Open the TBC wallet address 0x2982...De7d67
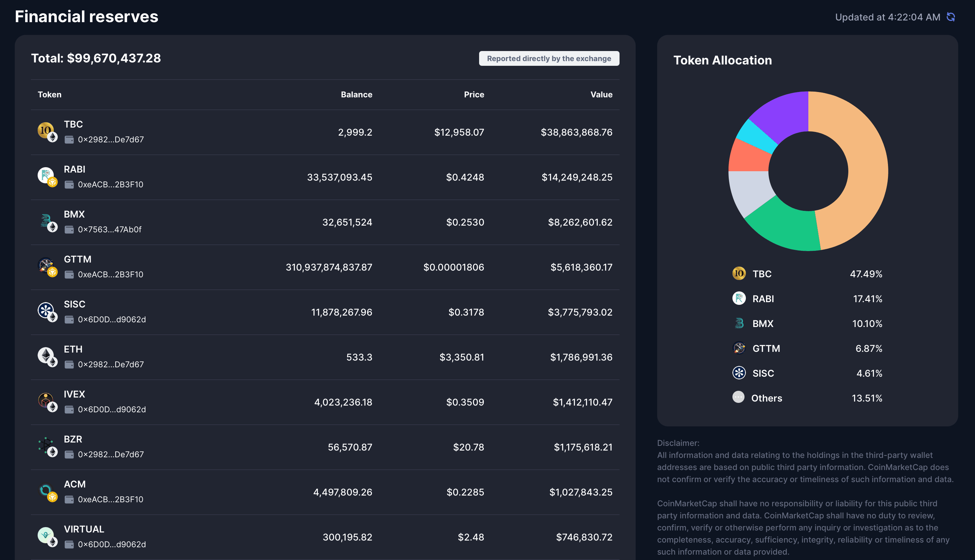The image size is (975, 560). coord(111,140)
